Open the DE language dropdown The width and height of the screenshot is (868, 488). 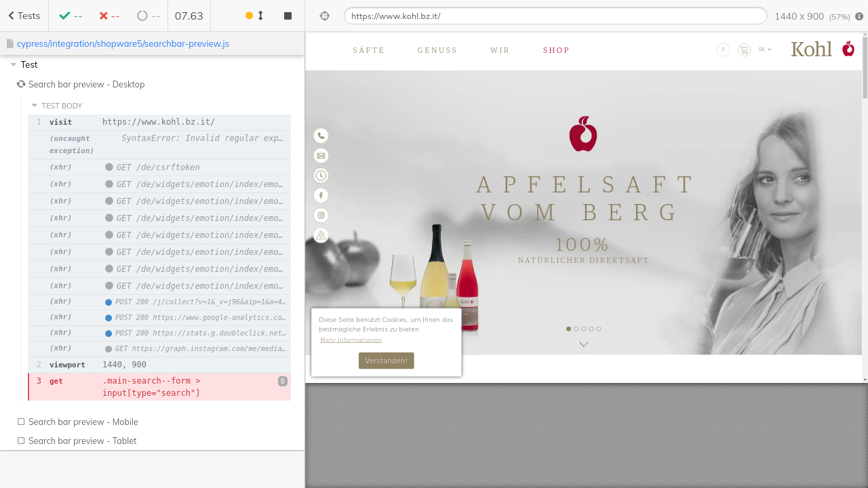tap(765, 49)
